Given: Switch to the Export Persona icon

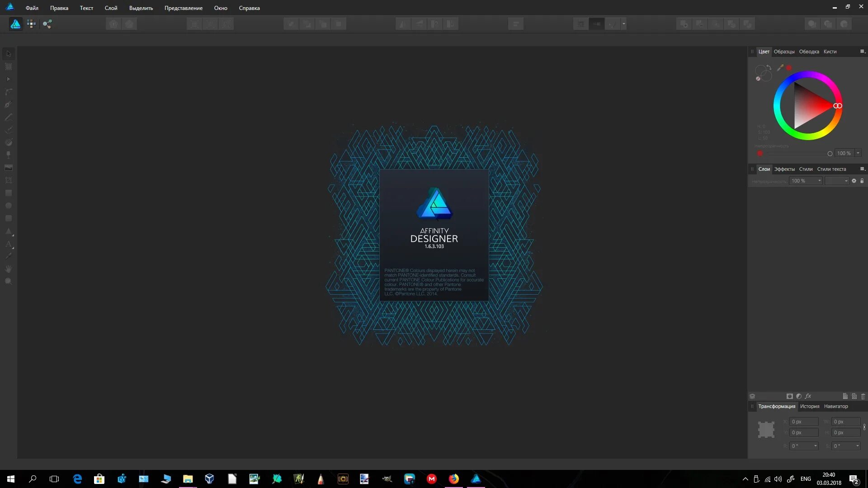Looking at the screenshot, I should click(x=47, y=24).
